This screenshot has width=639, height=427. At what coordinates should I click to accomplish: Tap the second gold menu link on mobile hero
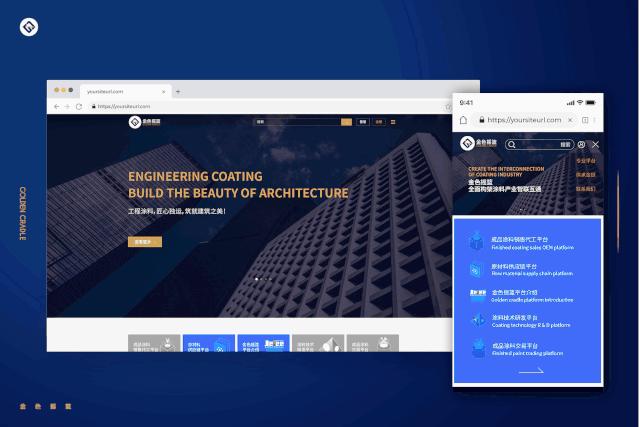point(586,175)
